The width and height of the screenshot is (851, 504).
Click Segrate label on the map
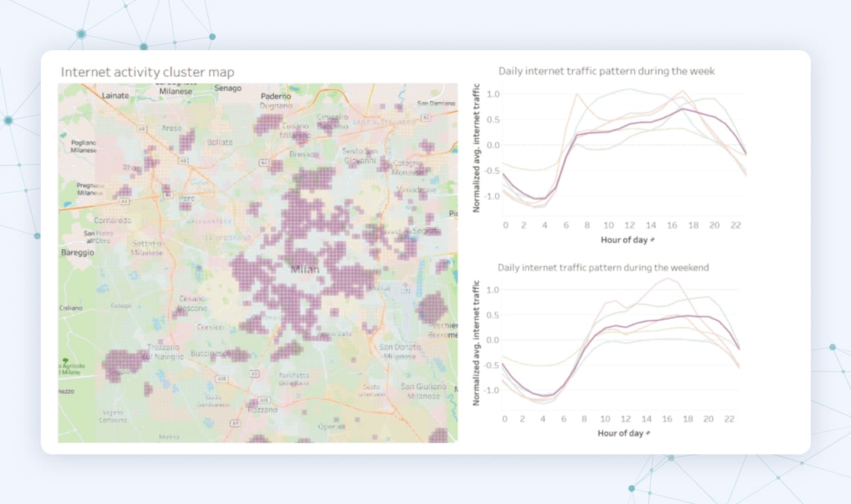pyautogui.click(x=427, y=231)
